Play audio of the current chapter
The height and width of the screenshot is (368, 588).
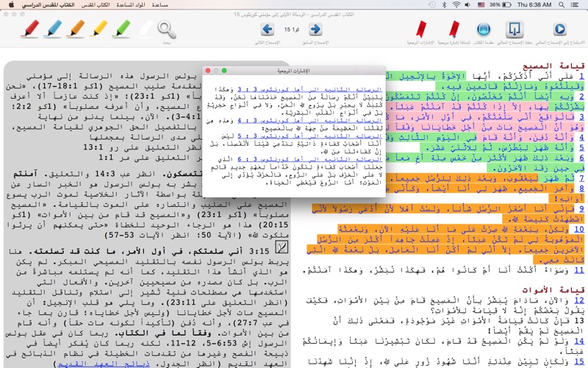point(559,29)
